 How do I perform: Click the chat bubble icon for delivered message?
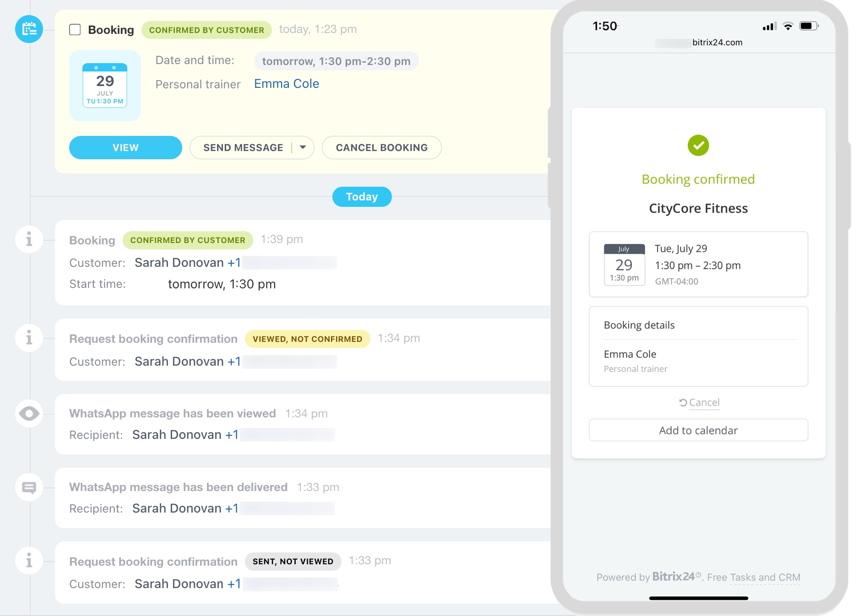29,487
